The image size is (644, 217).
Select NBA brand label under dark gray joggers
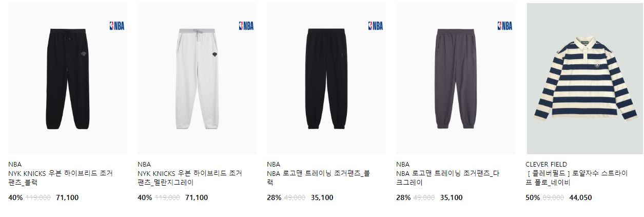click(x=403, y=165)
